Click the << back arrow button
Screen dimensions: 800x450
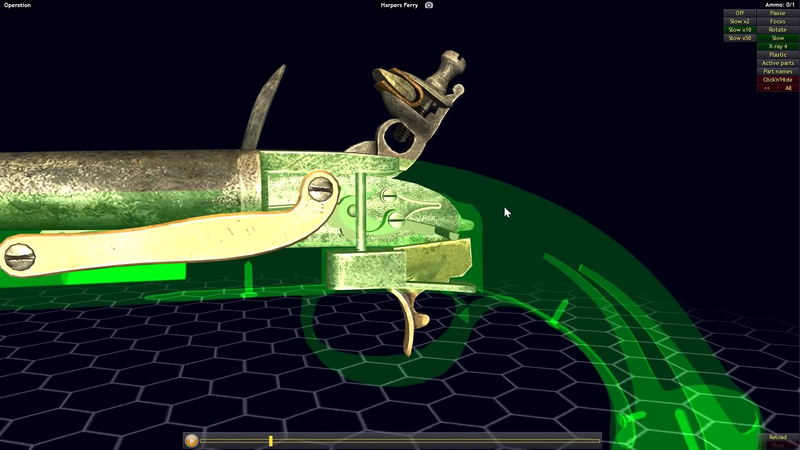click(766, 88)
